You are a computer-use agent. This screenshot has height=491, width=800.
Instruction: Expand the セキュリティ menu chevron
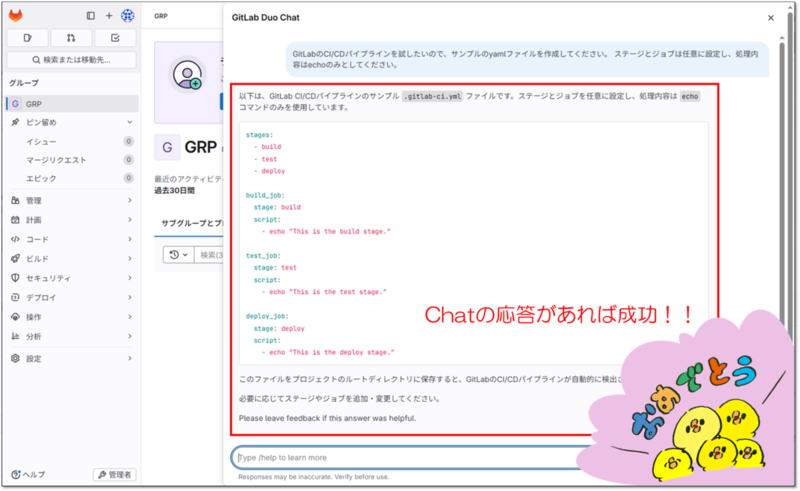tap(130, 278)
